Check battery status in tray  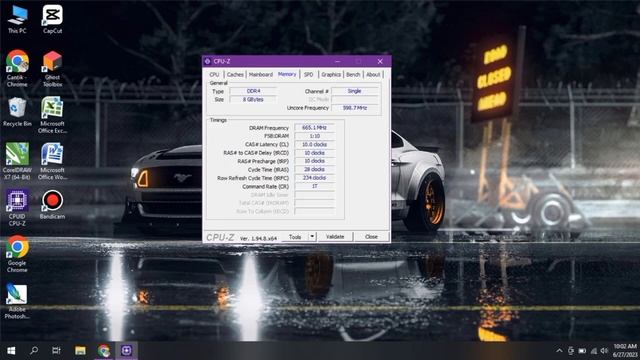coord(582,351)
